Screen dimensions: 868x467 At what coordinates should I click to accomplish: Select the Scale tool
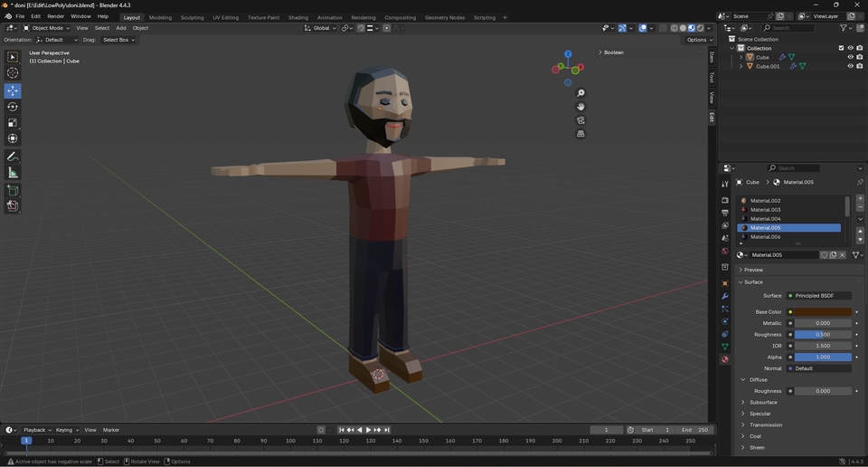12,123
